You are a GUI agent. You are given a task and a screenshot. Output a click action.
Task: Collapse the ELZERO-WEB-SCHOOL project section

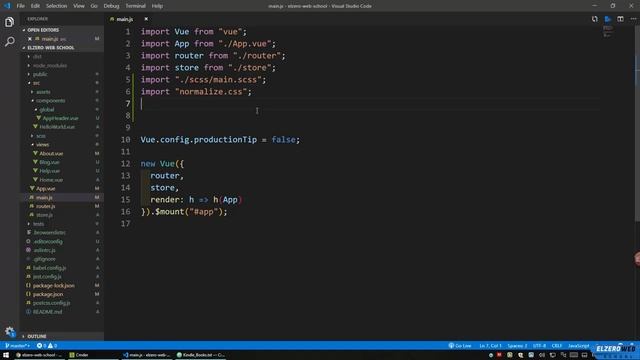coord(51,48)
